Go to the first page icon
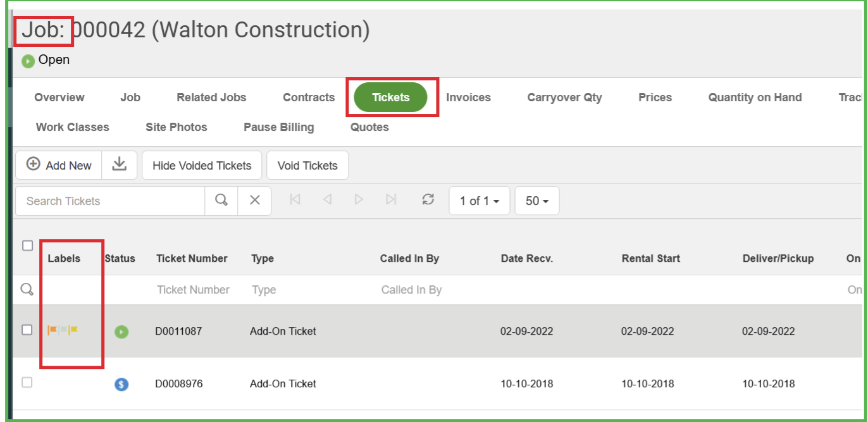The width and height of the screenshot is (868, 422). pos(294,200)
